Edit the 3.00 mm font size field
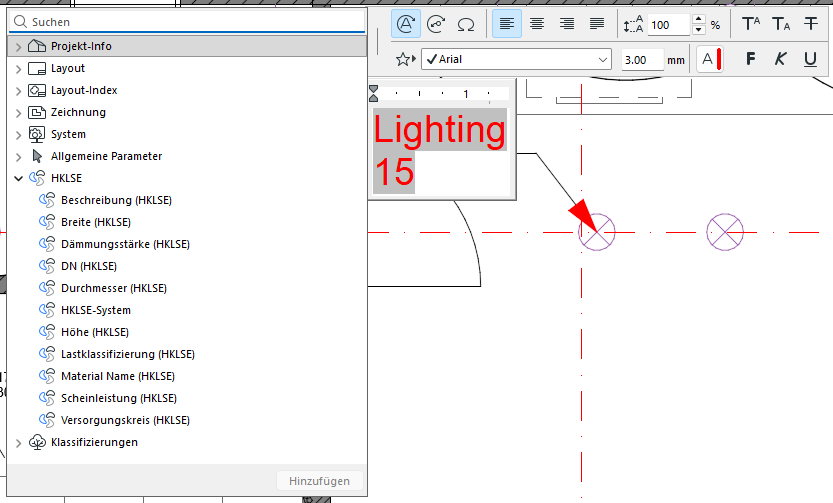The height and width of the screenshot is (503, 833). tap(642, 59)
